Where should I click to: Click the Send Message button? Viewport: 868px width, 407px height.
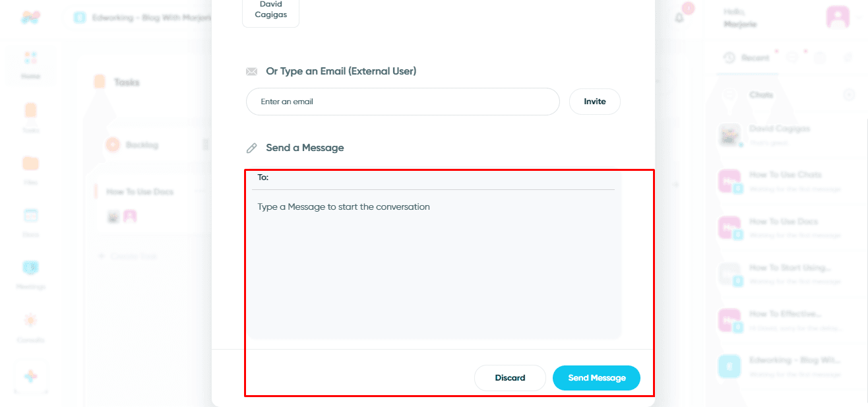click(596, 378)
